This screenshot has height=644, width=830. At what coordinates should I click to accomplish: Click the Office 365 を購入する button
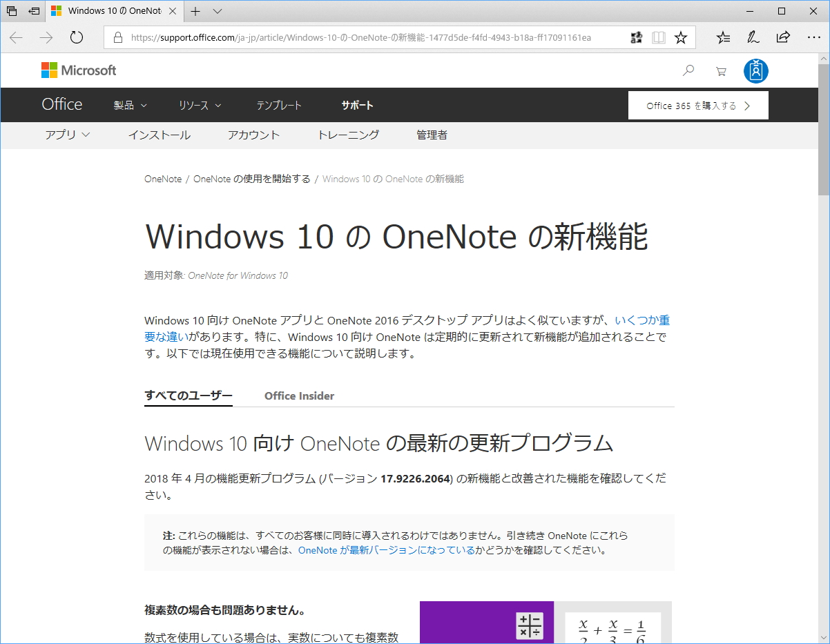[698, 105]
